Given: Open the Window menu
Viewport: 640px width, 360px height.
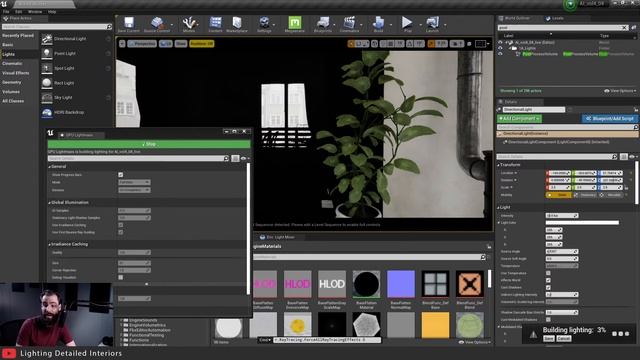Looking at the screenshot, I should pos(35,12).
